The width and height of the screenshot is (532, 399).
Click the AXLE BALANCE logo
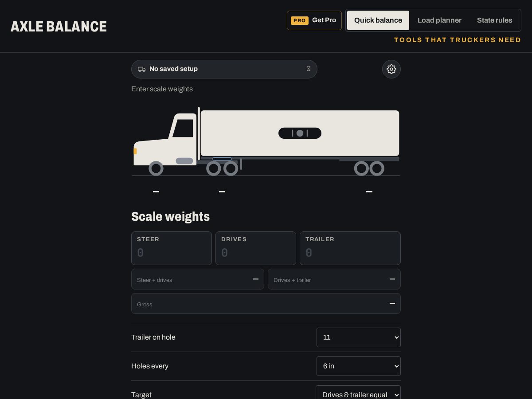(59, 27)
